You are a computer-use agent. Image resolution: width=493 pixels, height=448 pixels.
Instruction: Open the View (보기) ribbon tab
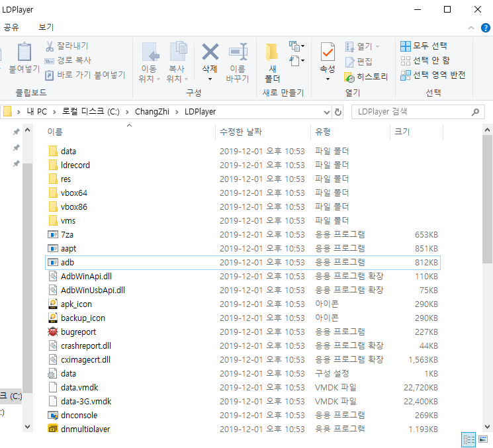point(46,27)
